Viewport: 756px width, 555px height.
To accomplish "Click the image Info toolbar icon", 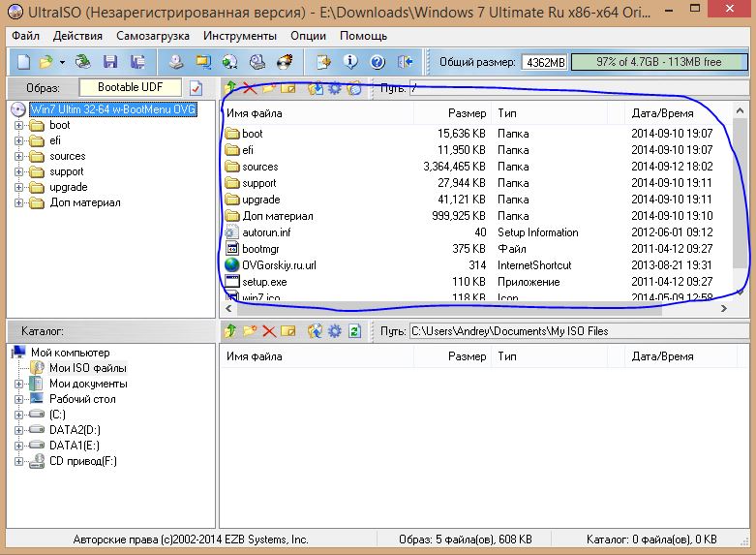I will coord(350,62).
